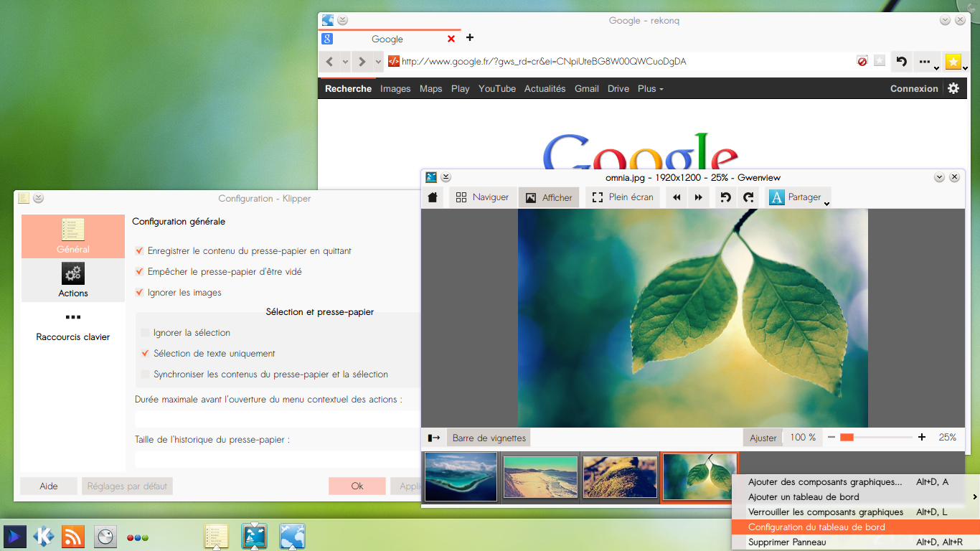Open the orange RSS feed icon in the panel
The image size is (980, 551).
[73, 536]
